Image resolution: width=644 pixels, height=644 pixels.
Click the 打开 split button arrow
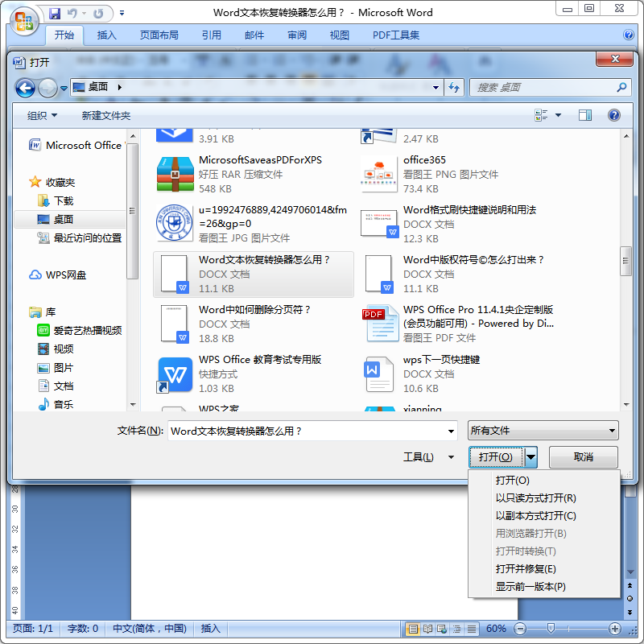click(x=530, y=456)
